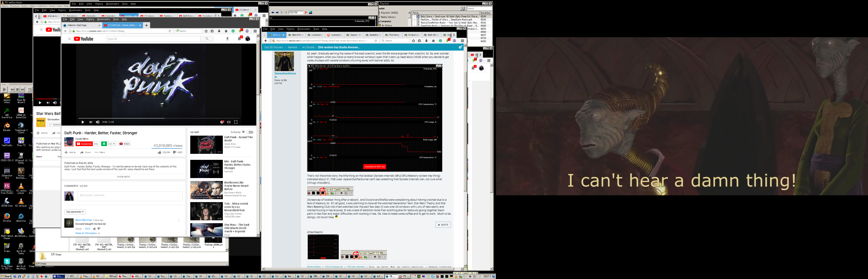Open Bookmarks menu in Daft Punk window
Image resolution: width=868 pixels, height=279 pixels.
[x=103, y=19]
